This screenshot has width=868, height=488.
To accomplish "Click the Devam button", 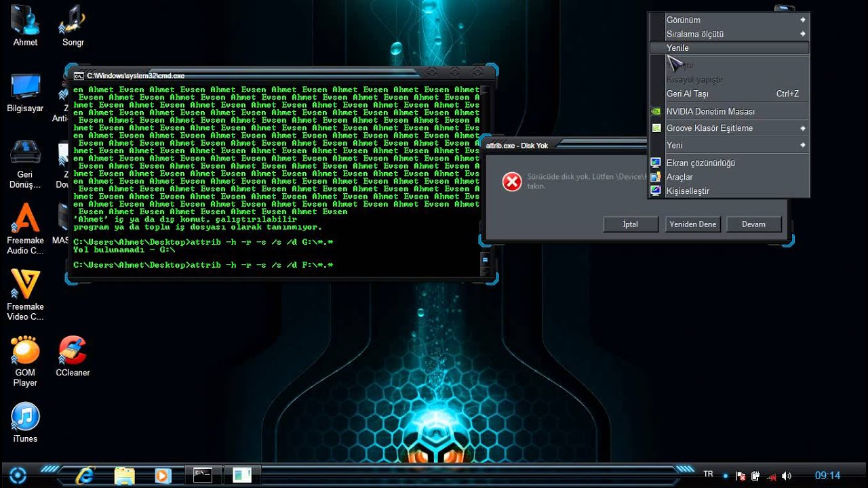I will point(753,224).
